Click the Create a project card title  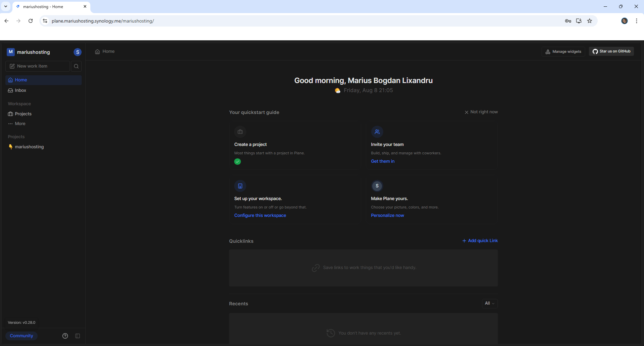(x=250, y=145)
